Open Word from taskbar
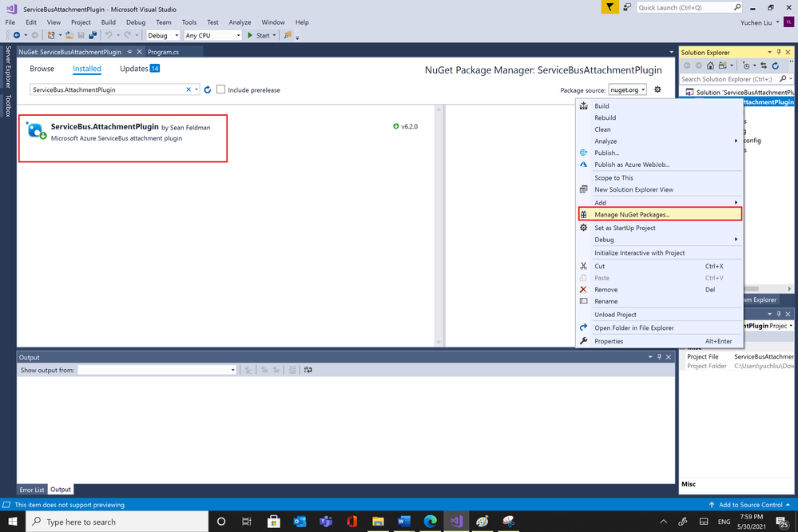This screenshot has width=798, height=532. point(404,522)
